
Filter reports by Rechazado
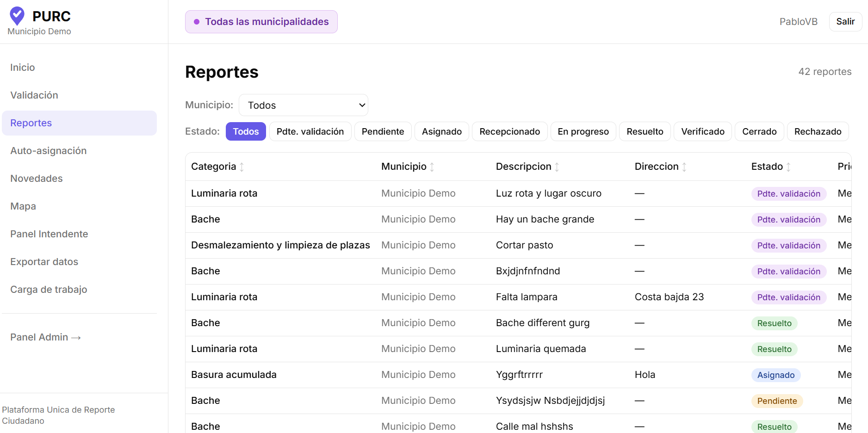818,131
